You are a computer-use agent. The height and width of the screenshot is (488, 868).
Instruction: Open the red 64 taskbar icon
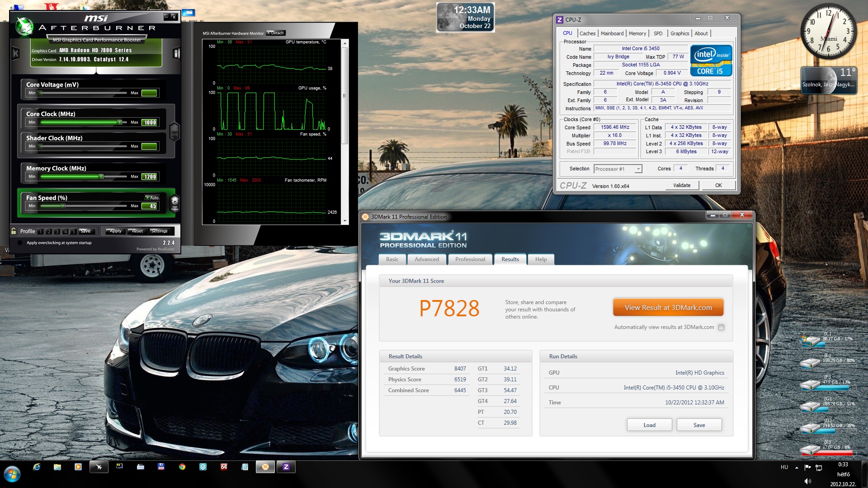(224, 467)
